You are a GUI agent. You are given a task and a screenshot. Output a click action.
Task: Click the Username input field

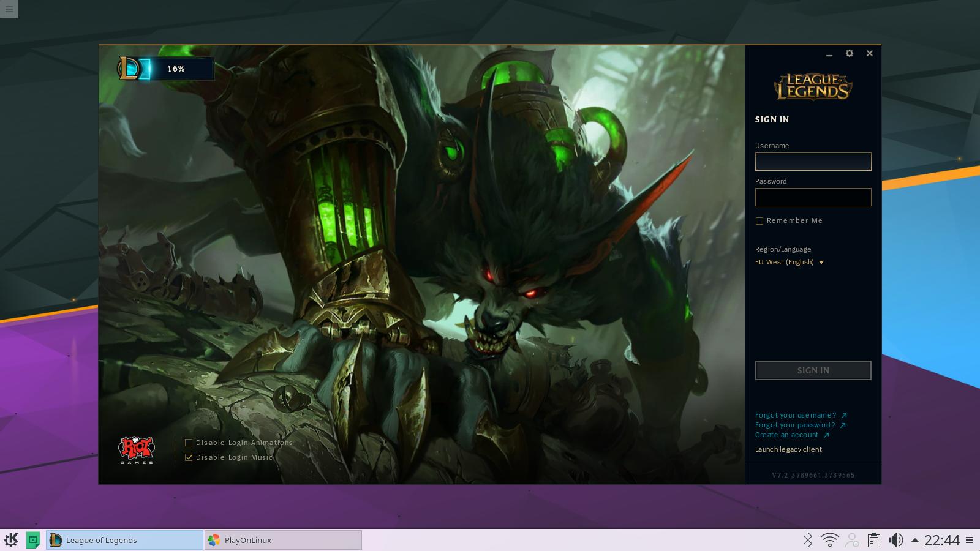[x=813, y=162]
